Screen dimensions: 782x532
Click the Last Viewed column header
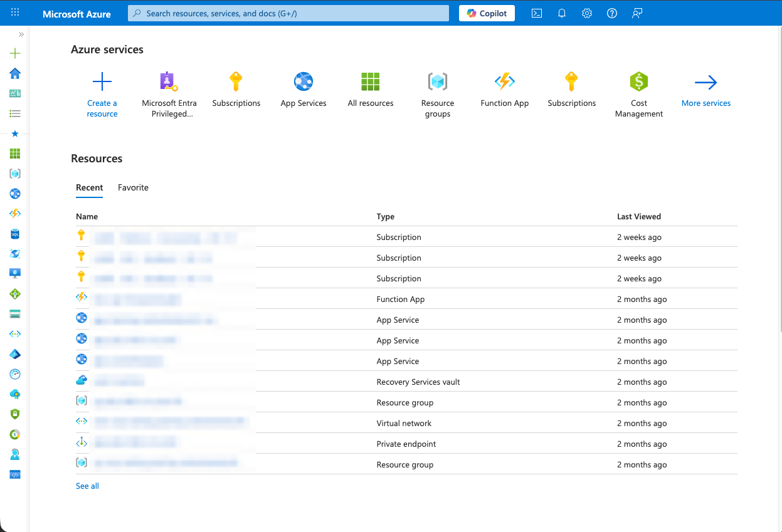(x=638, y=216)
